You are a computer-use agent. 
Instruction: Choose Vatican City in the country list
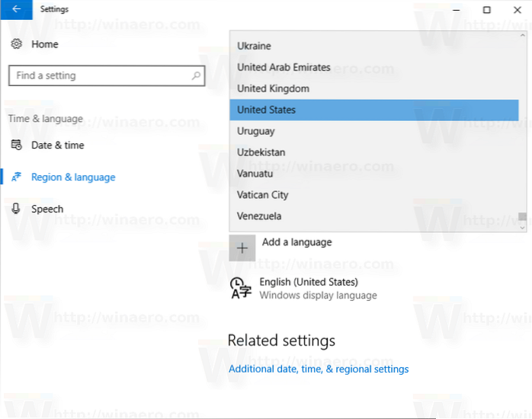click(374, 195)
